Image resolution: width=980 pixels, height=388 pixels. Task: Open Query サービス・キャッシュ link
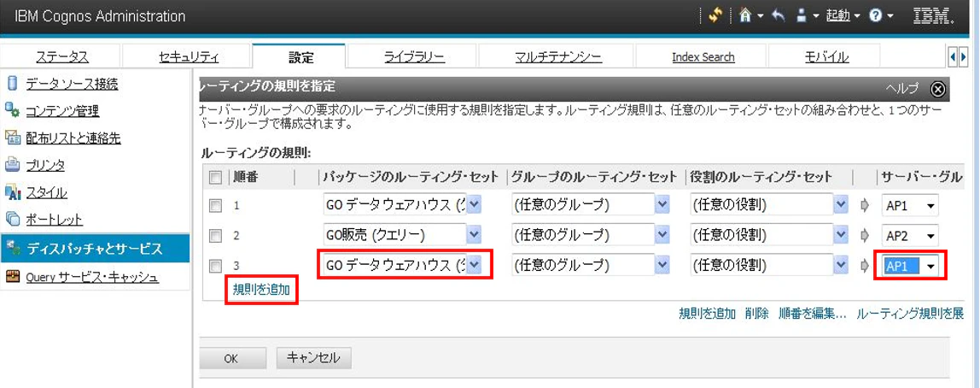pos(92,277)
